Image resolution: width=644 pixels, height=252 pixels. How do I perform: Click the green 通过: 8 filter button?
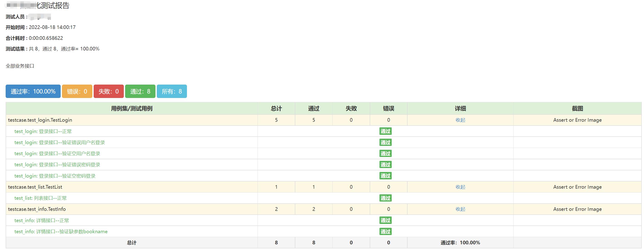click(x=140, y=91)
